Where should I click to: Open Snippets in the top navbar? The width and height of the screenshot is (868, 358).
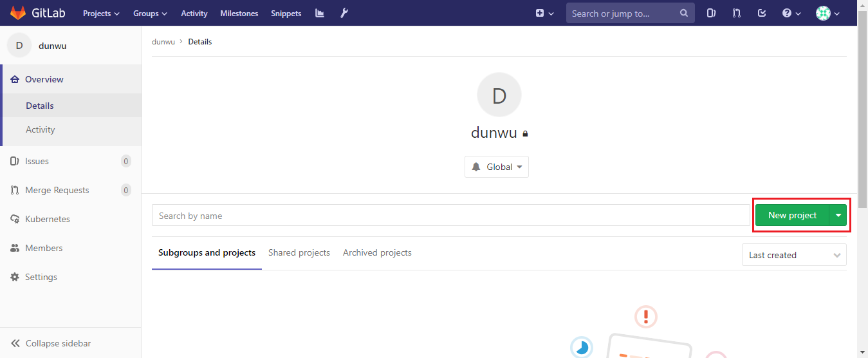286,13
